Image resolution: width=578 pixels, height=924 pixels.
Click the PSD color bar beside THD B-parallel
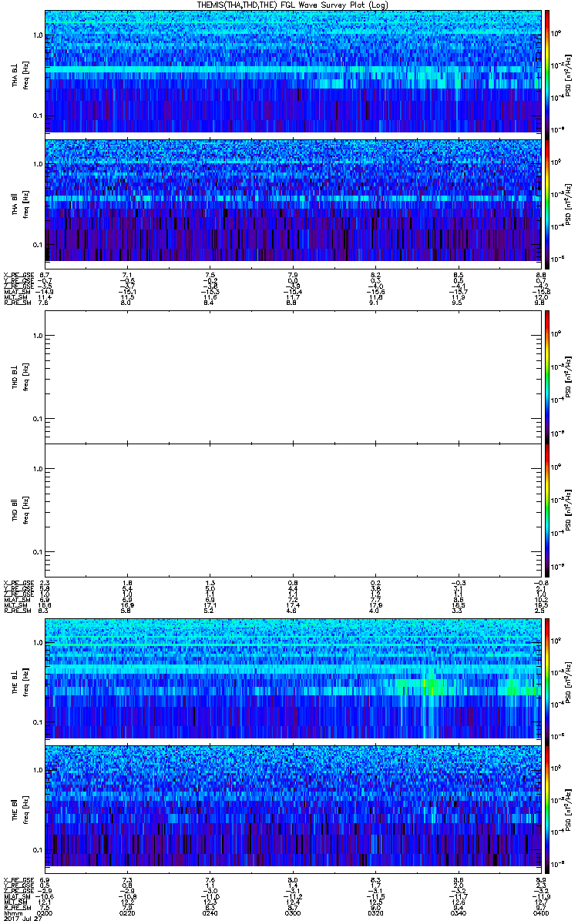[547, 510]
